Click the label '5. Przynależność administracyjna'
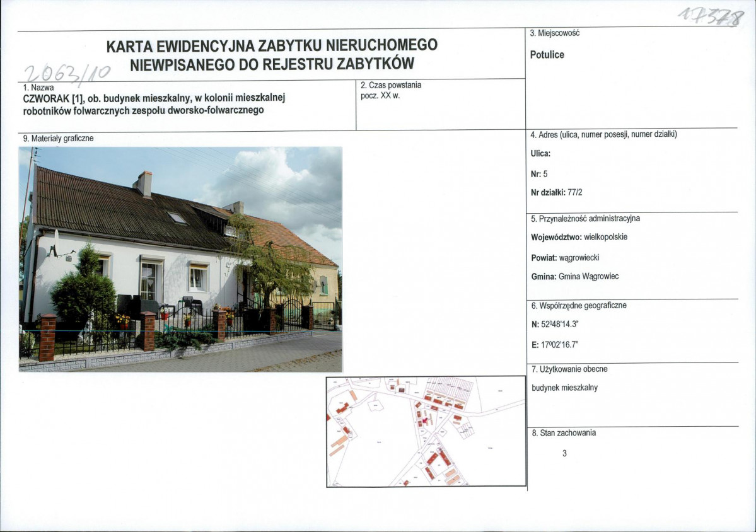The height and width of the screenshot is (532, 756). pyautogui.click(x=585, y=218)
